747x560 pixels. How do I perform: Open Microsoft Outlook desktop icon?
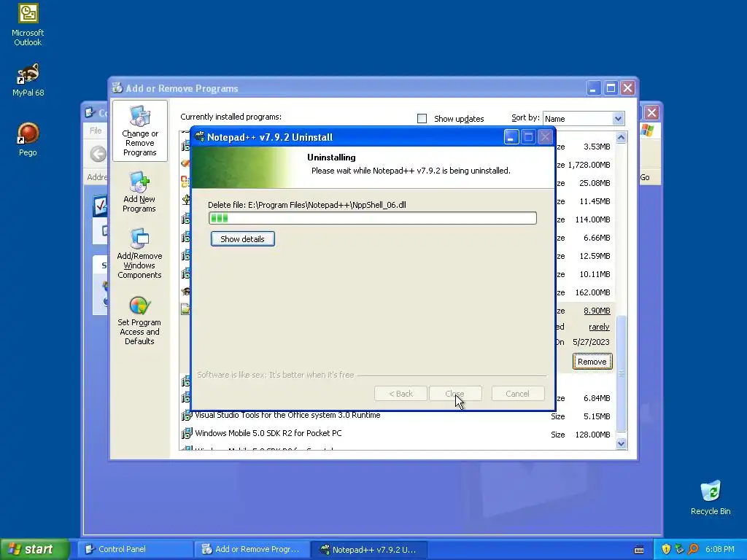28,25
